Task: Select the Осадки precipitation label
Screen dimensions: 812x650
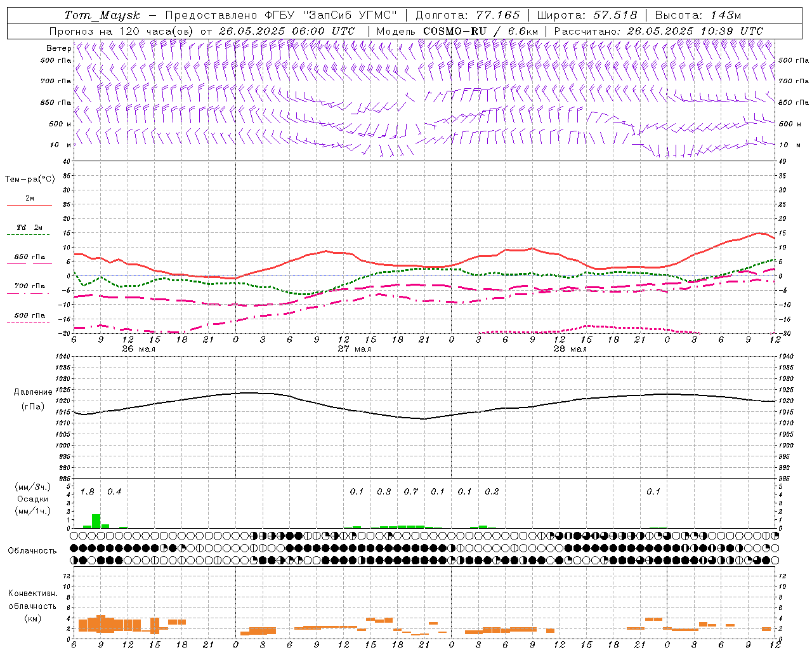Action: click(32, 499)
